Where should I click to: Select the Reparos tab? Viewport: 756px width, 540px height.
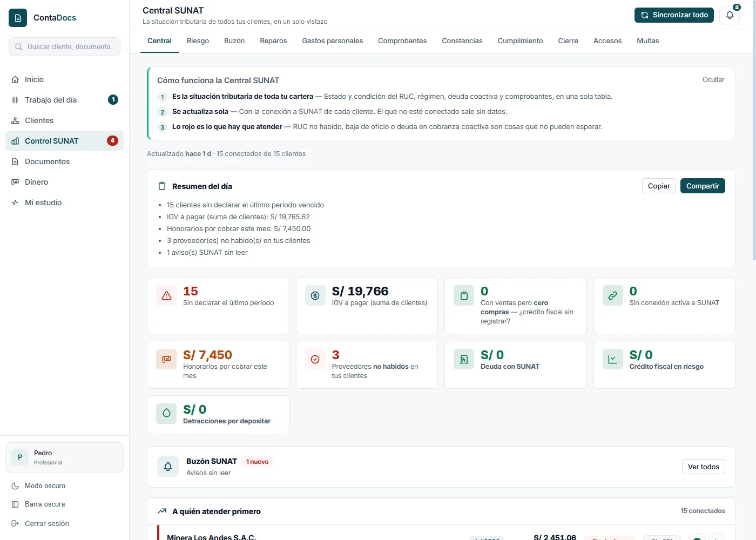coord(273,41)
